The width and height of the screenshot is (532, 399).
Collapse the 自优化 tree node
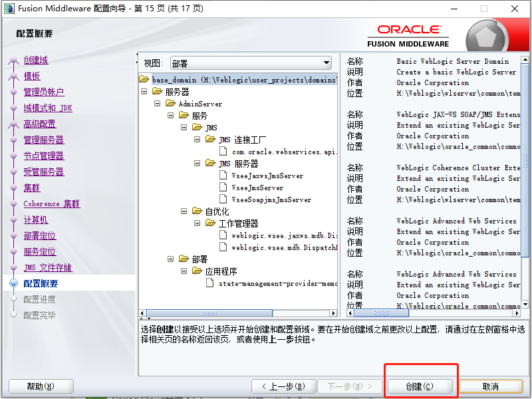(184, 211)
